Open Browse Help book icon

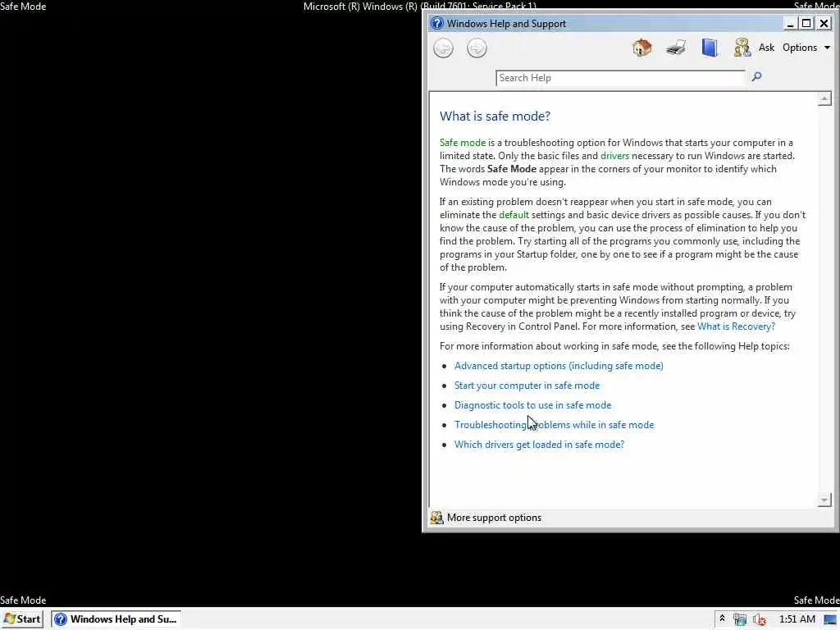pos(710,48)
